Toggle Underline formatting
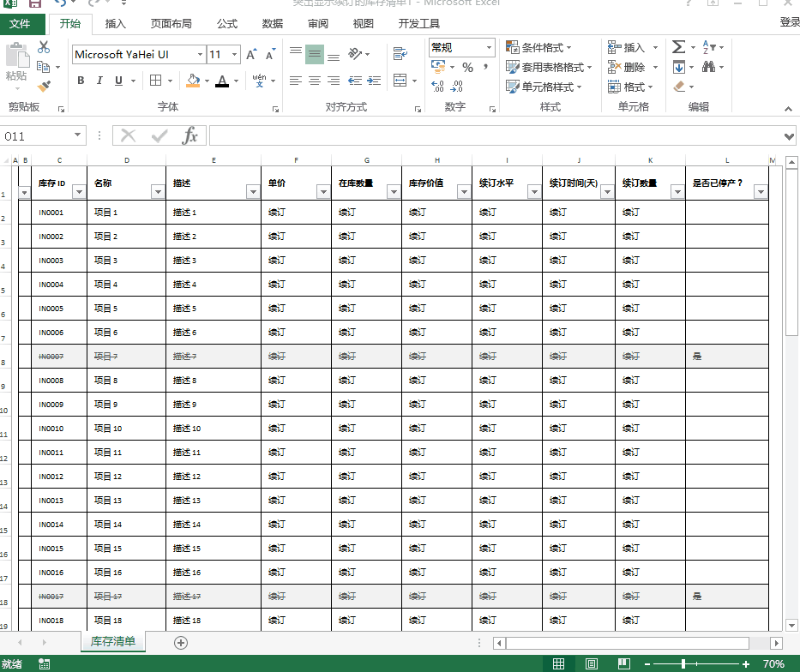Screen dimensions: 800x672 118,81
